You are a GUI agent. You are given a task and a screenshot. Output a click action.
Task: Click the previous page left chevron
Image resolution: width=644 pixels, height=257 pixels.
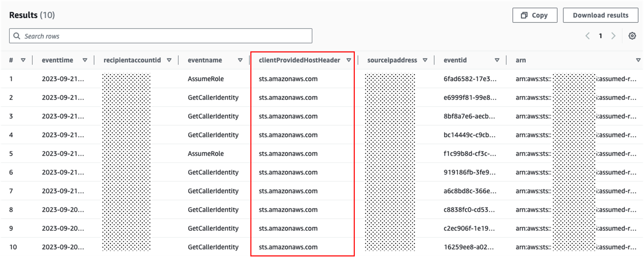(x=587, y=36)
